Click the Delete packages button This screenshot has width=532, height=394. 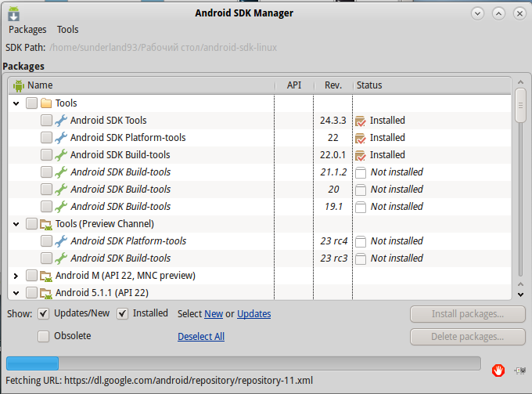(468, 337)
